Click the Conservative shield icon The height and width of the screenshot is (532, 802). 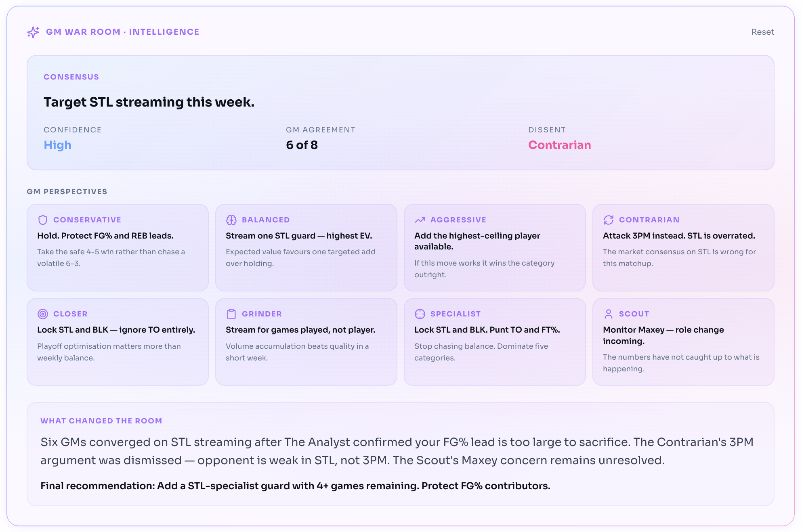(43, 220)
